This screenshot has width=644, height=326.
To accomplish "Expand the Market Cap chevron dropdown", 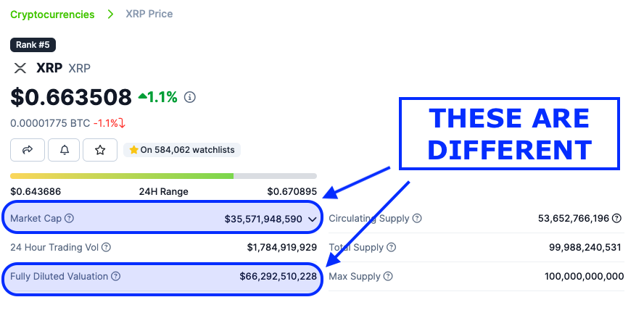I will (313, 219).
